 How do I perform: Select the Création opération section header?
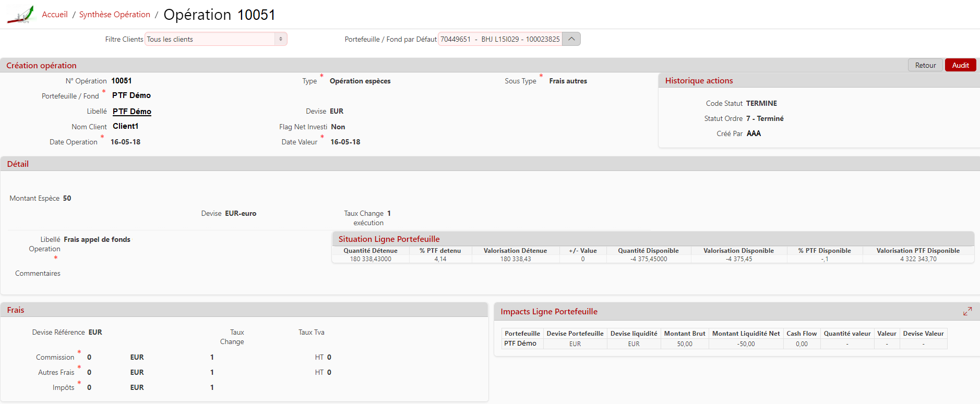tap(41, 65)
